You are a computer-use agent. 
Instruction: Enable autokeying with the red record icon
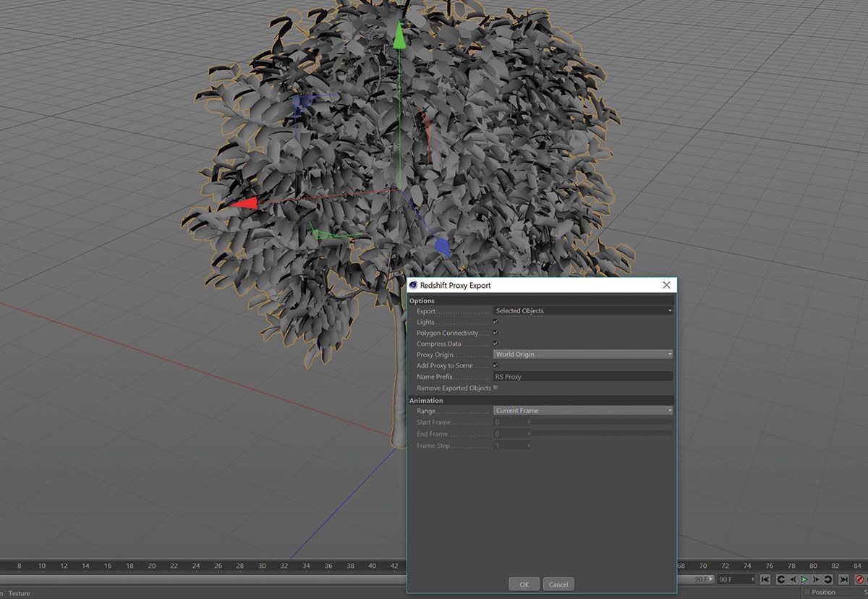pyautogui.click(x=859, y=579)
